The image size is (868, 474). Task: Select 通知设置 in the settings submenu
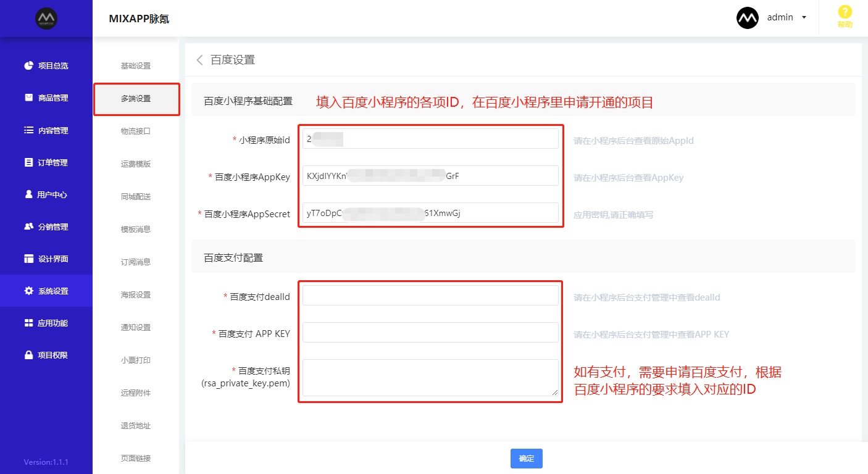tap(136, 328)
